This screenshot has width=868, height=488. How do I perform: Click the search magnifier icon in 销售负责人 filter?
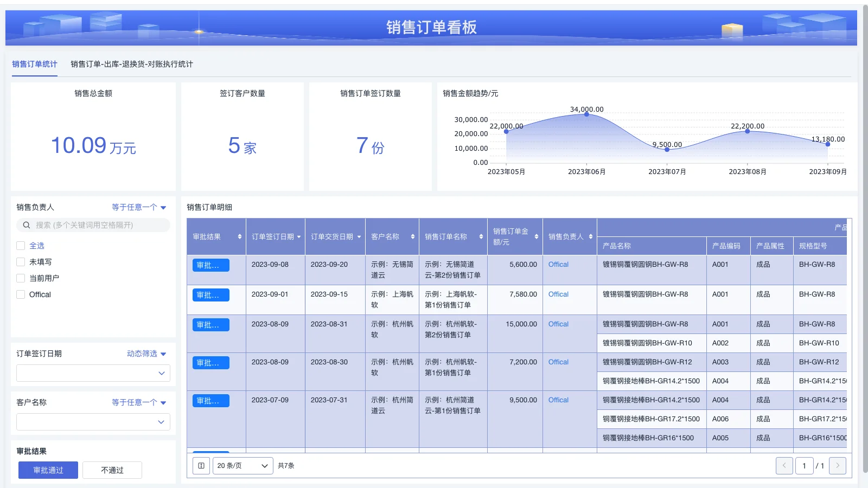pyautogui.click(x=26, y=225)
